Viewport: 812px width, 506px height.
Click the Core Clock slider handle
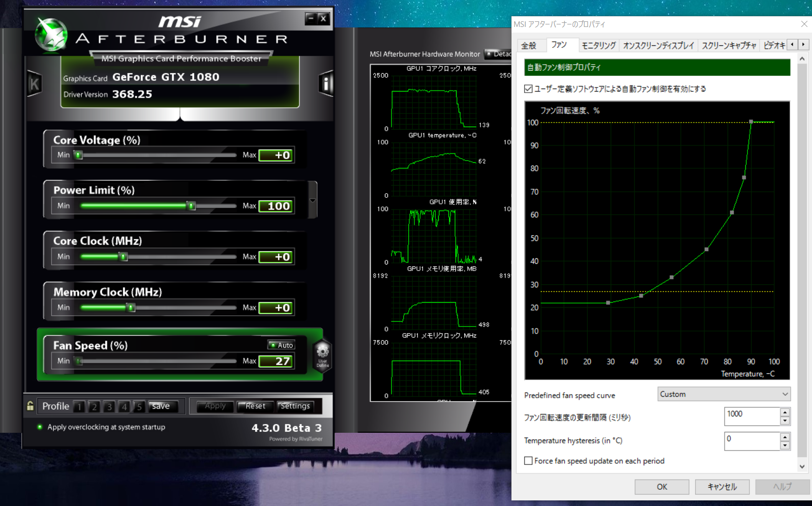click(123, 257)
